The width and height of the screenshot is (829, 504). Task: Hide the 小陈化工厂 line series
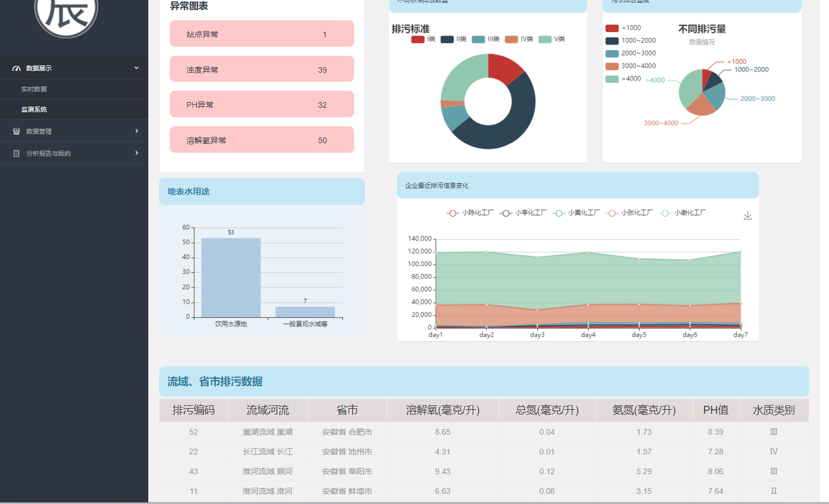tap(469, 213)
